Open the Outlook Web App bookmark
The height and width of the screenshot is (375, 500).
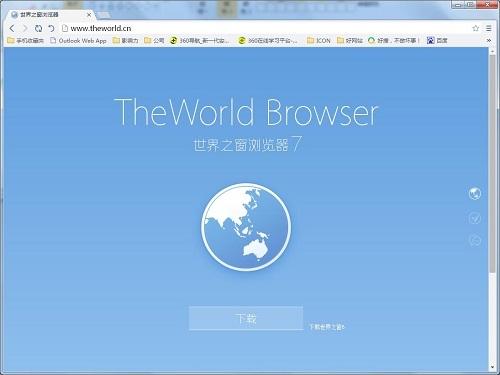coord(78,40)
